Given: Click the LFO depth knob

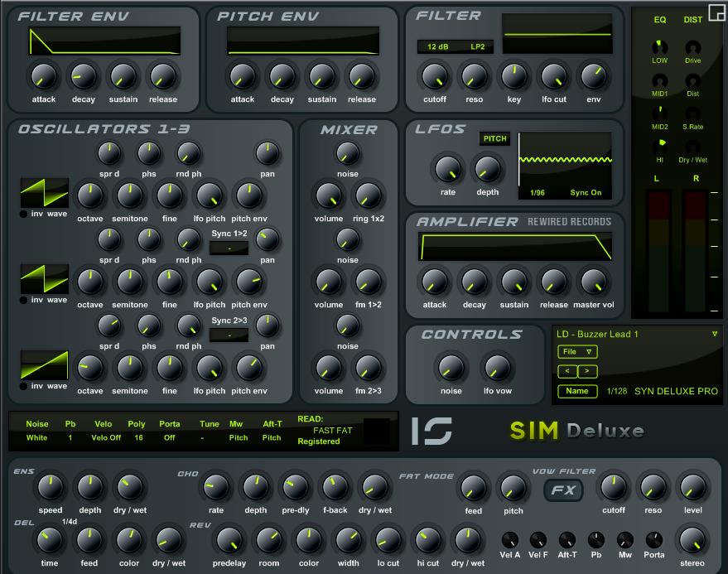Looking at the screenshot, I should click(487, 170).
